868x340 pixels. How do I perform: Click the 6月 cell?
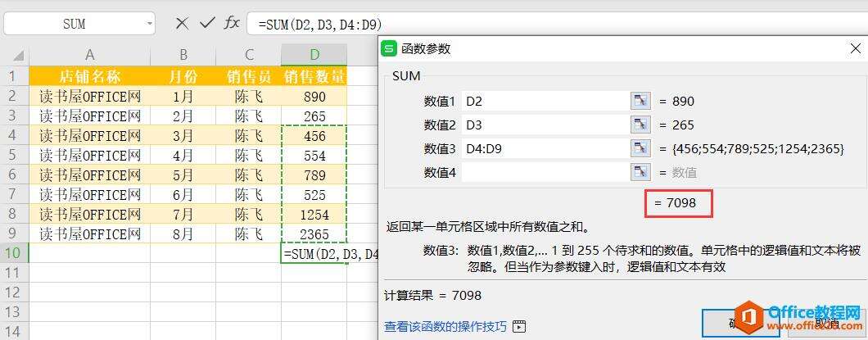coord(183,195)
